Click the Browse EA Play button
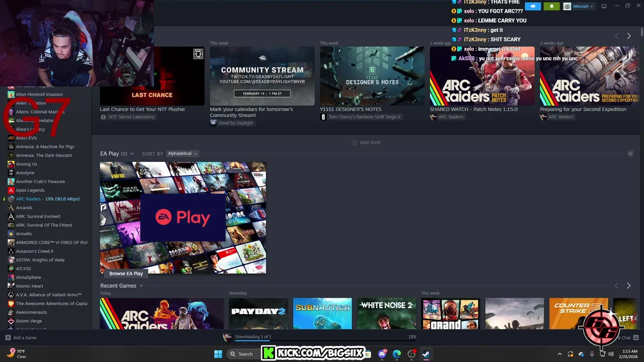 (126, 274)
